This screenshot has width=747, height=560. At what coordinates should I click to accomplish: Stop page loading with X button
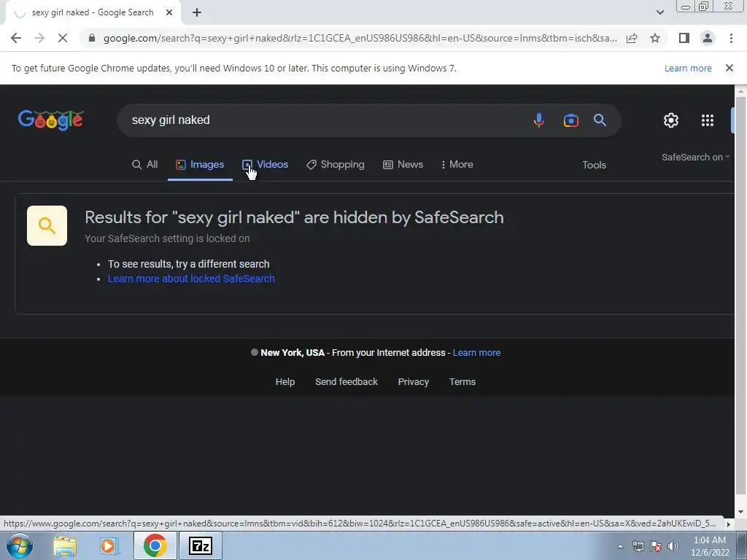tap(63, 38)
